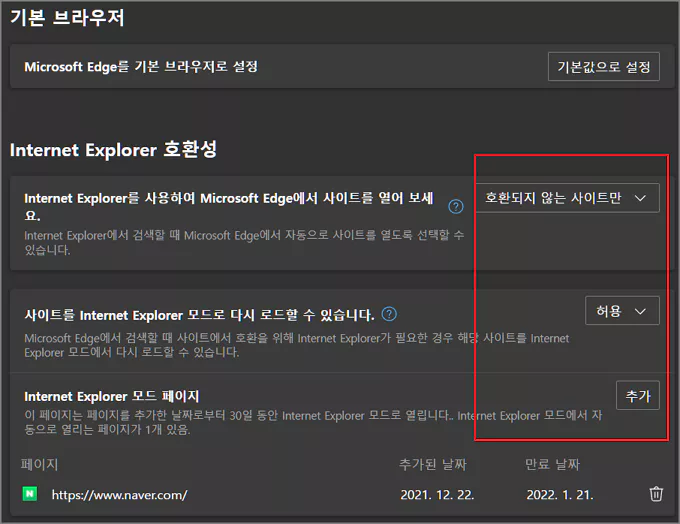The height and width of the screenshot is (524, 680).
Task: Click help icon beside 다시 로드할 수 있습니다
Action: (x=389, y=314)
